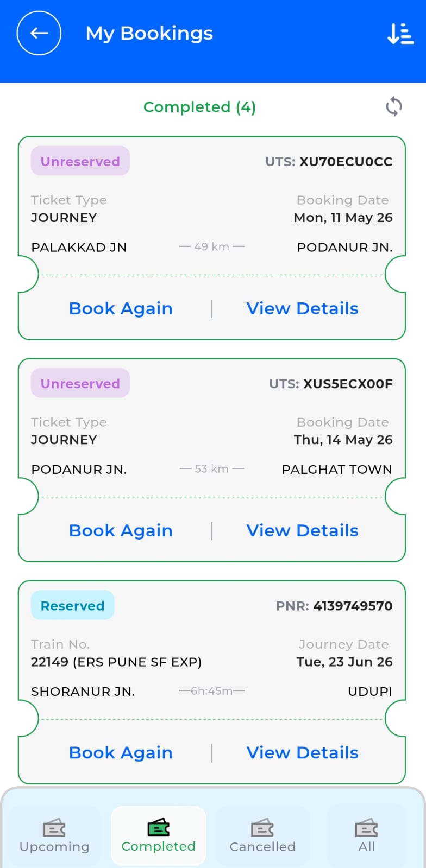Select the Cancelled ticket icon
Image resolution: width=426 pixels, height=868 pixels.
pos(262,828)
